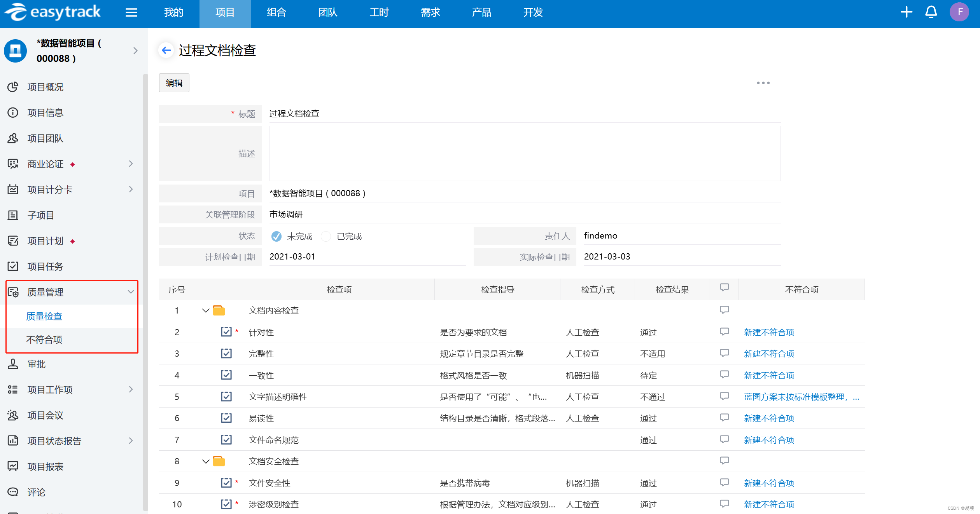Image resolution: width=980 pixels, height=514 pixels.
Task: Expand the 项目工作项 submenu
Action: (131, 389)
